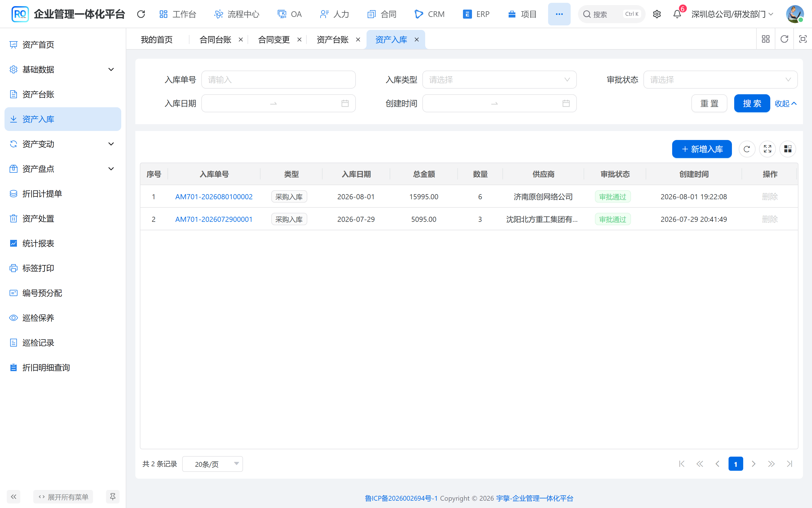Open the 深圳总公司/研发部门 organization dropdown
812x508 pixels.
732,14
